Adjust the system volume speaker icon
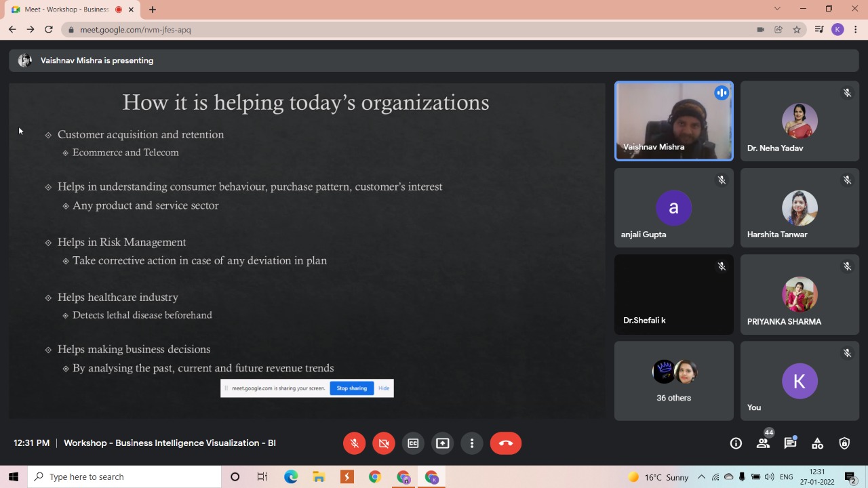 [769, 477]
